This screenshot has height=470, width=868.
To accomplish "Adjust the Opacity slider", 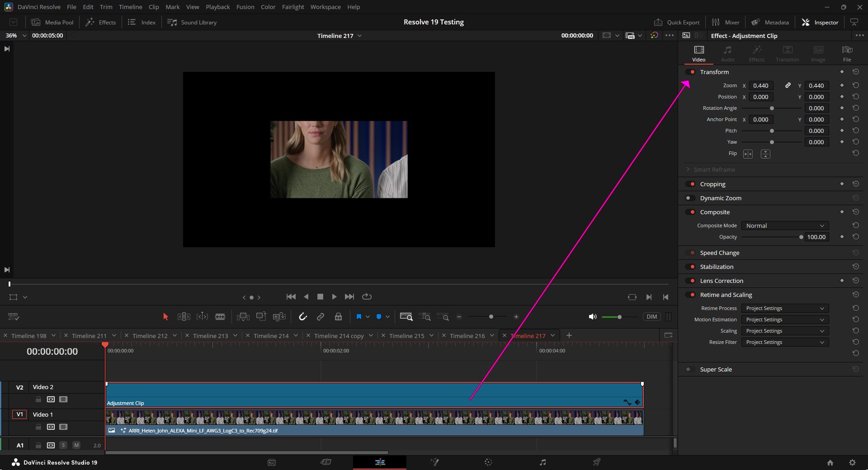I will 772,237.
